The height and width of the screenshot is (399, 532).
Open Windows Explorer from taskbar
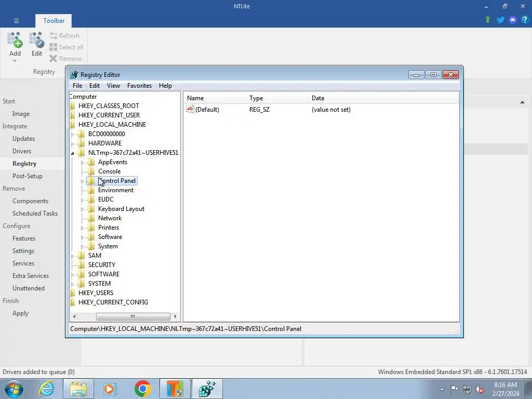78,389
